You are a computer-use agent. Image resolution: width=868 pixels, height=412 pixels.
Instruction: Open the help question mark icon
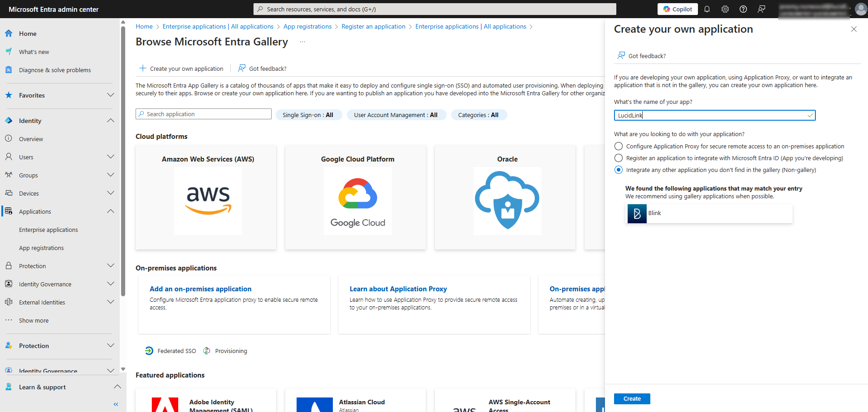743,9
